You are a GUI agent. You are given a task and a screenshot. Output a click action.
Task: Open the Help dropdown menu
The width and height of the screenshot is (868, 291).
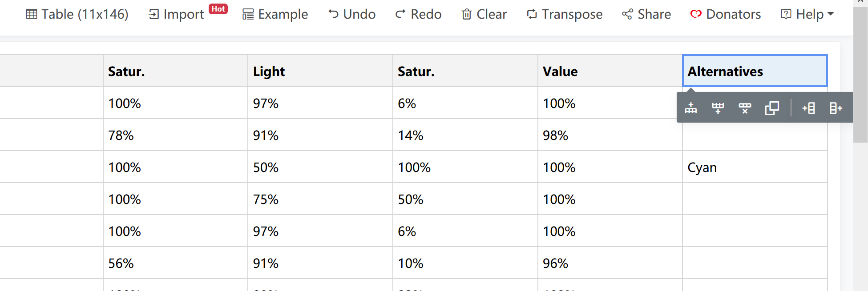(807, 14)
